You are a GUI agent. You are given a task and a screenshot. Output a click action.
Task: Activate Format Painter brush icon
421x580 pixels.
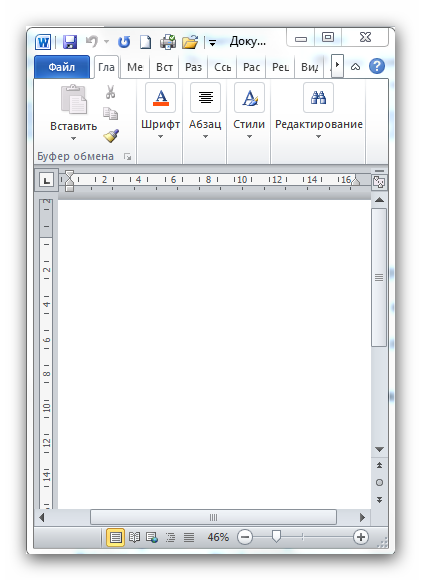pyautogui.click(x=111, y=136)
